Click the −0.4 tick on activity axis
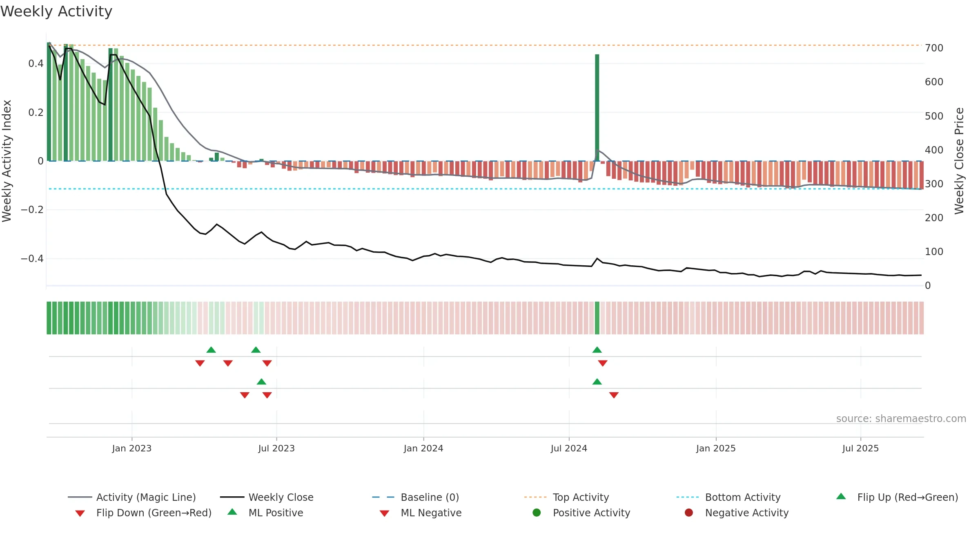The width and height of the screenshot is (980, 551). (x=32, y=259)
